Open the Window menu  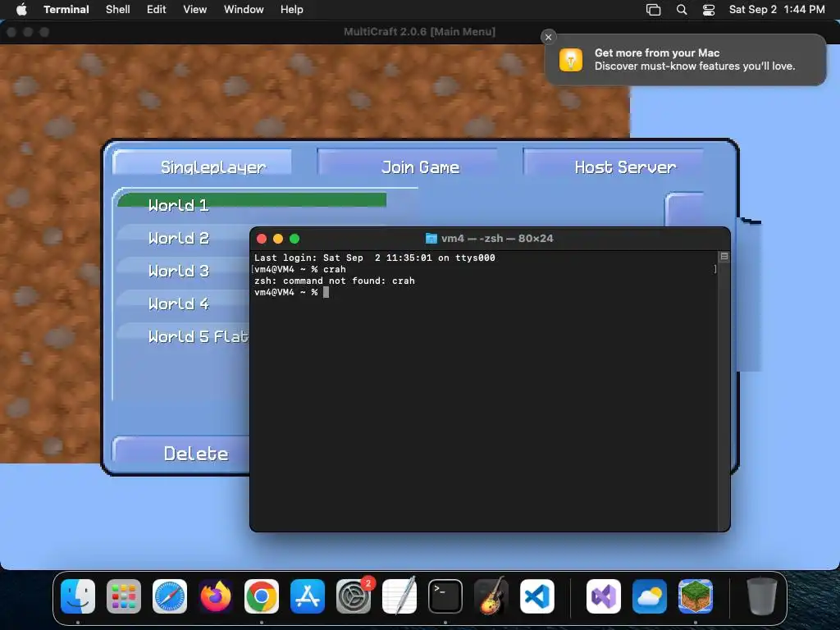point(244,9)
